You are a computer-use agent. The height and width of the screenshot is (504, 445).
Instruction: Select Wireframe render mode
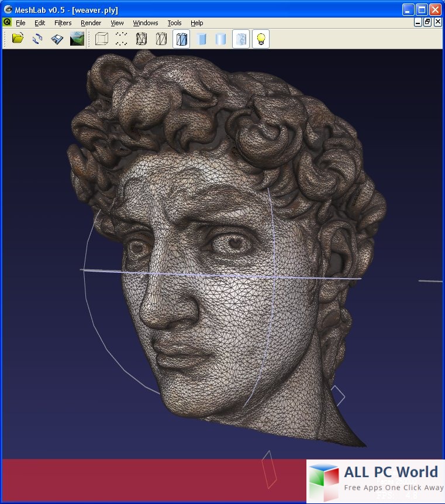coord(142,39)
